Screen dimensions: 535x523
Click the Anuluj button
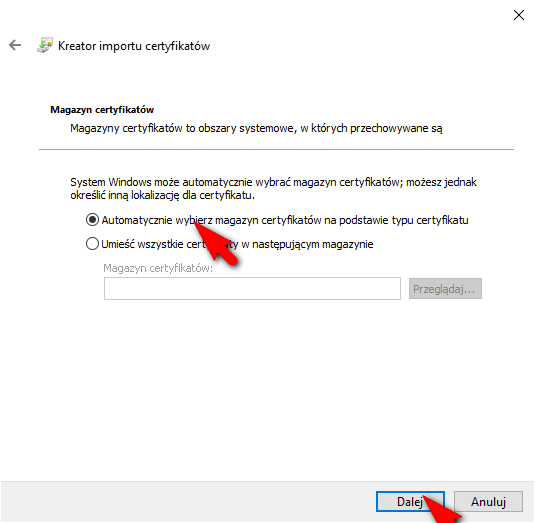point(488,502)
